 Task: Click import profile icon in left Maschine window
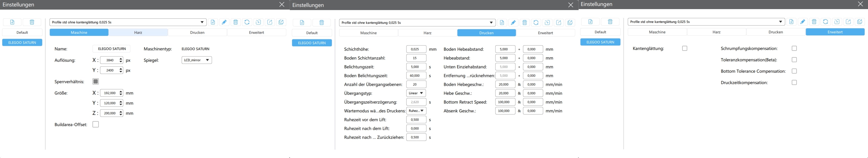click(258, 22)
